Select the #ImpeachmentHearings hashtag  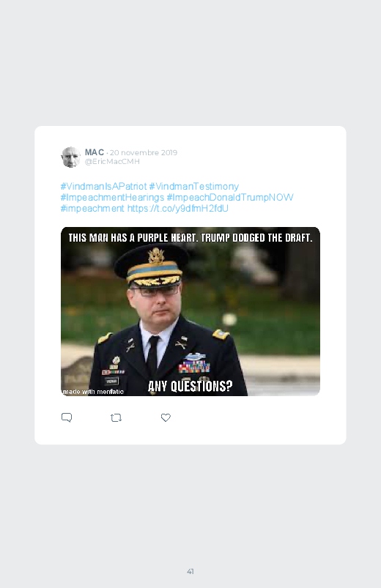pos(112,197)
